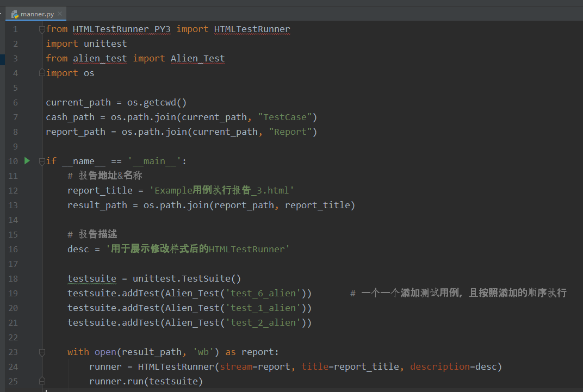
Task: Click 'unittest' in import on line 2
Action: (105, 43)
